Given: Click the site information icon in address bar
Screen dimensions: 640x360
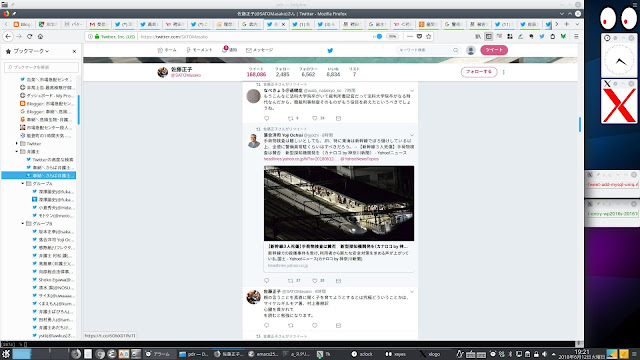Looking at the screenshot, I should 90,36.
